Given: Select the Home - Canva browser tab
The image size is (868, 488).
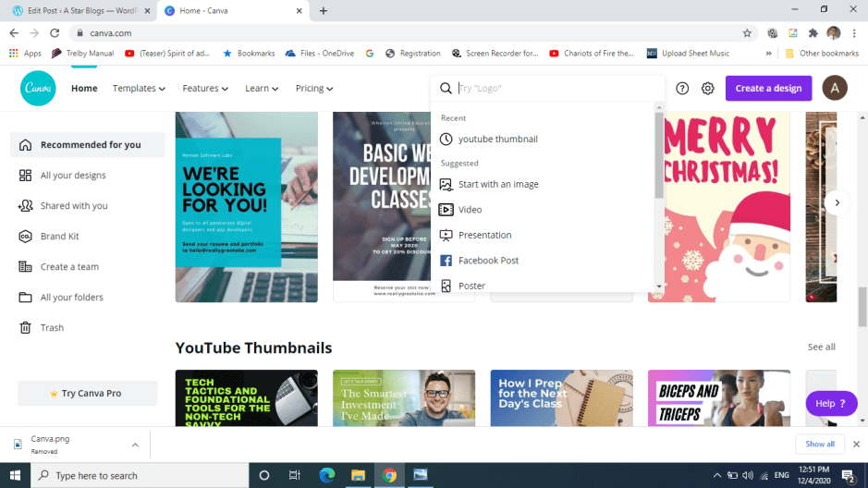Looking at the screenshot, I should (x=233, y=10).
